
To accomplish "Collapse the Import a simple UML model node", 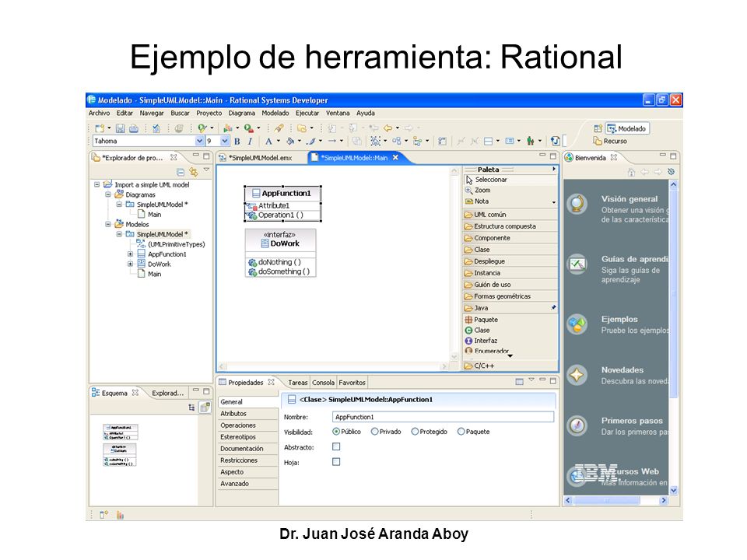I will coord(96,184).
